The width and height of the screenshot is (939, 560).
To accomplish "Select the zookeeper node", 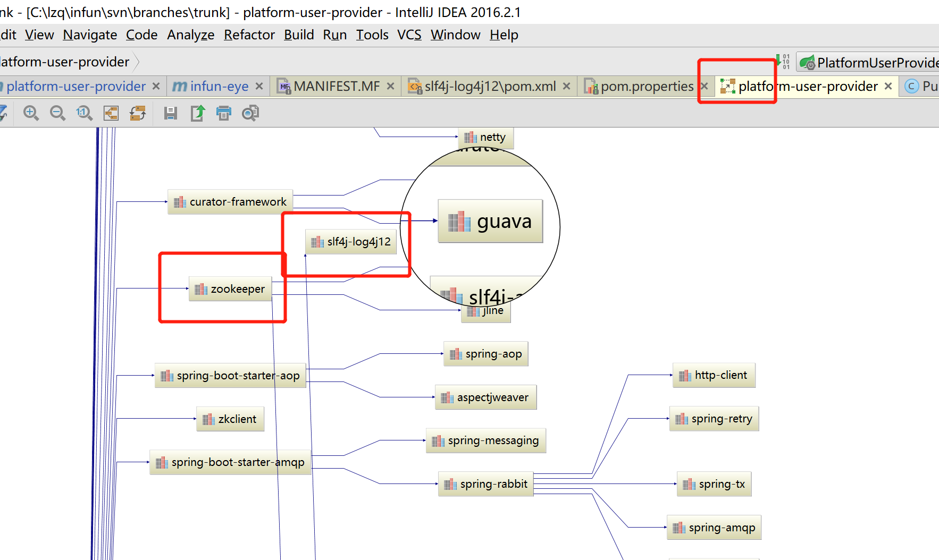I will point(230,289).
